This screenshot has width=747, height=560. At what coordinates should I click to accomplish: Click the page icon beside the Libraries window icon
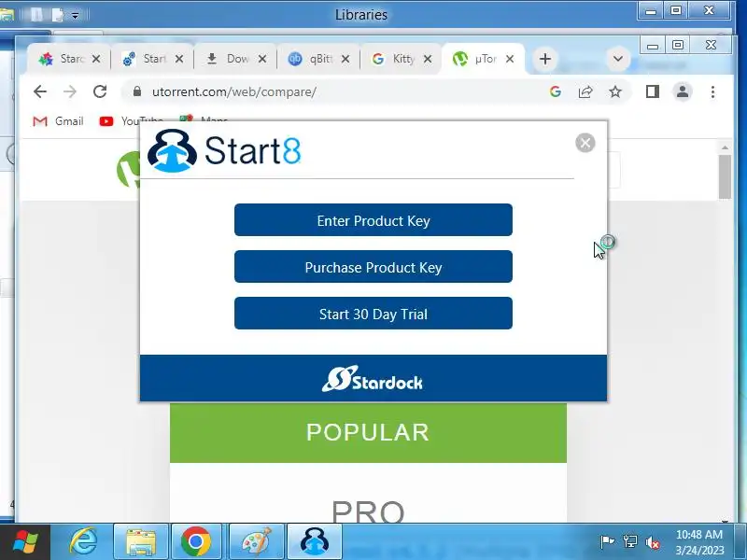[36, 15]
